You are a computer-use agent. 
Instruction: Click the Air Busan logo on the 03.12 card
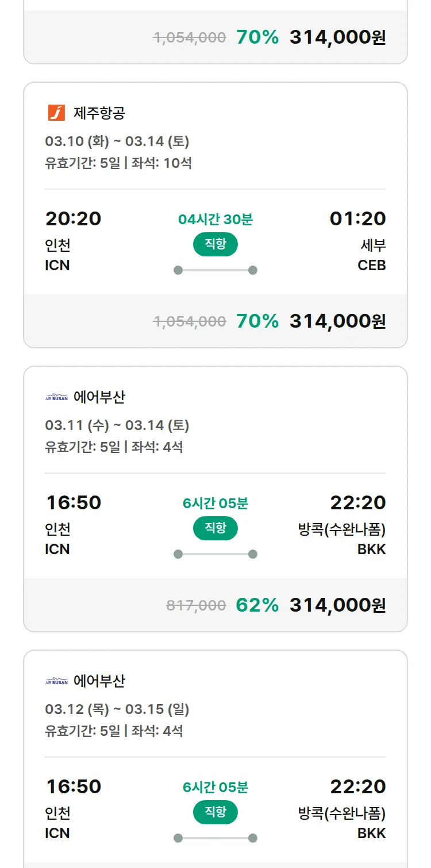click(56, 681)
